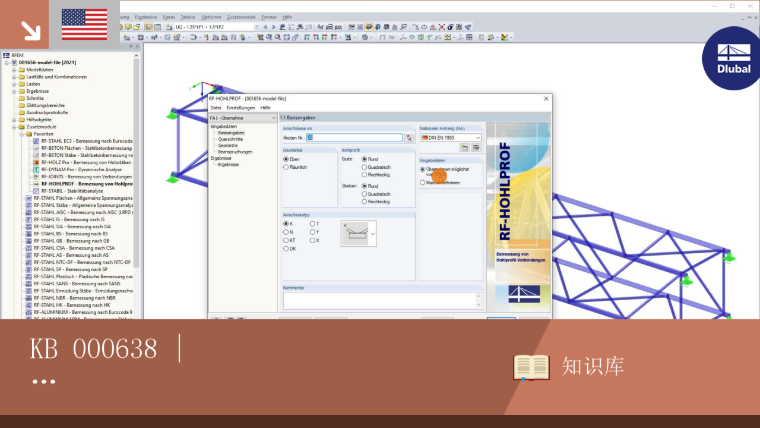The width and height of the screenshot is (760, 428).
Task: Open the FA1 - Übernahme case dropdown
Action: coord(242,118)
